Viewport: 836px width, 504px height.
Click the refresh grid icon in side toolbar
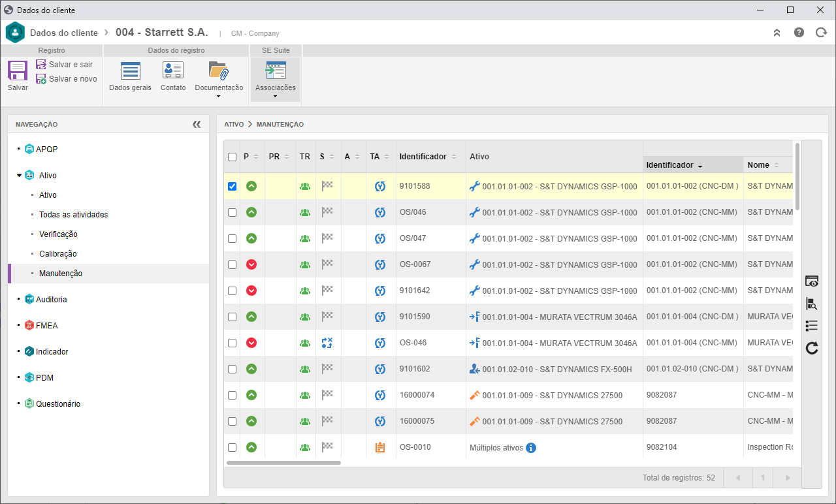pos(812,349)
